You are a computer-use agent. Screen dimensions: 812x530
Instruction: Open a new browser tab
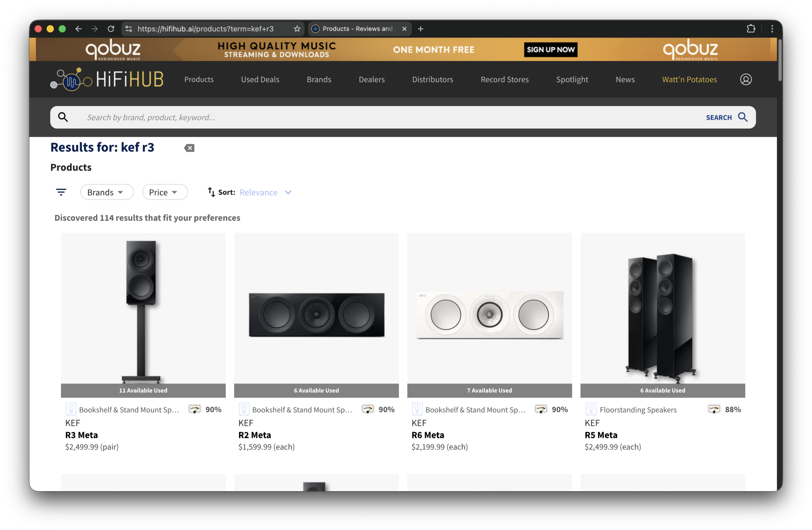click(x=420, y=29)
